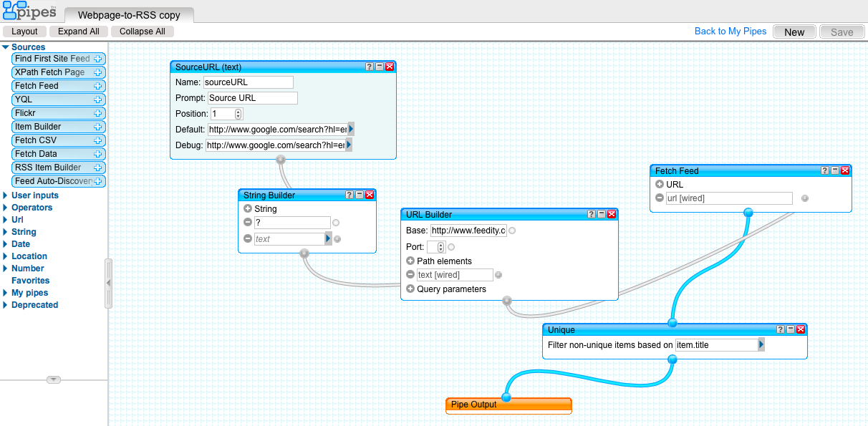Add Fetch CSV module via plus icon
Screen dimensions: 868x426
[x=98, y=140]
